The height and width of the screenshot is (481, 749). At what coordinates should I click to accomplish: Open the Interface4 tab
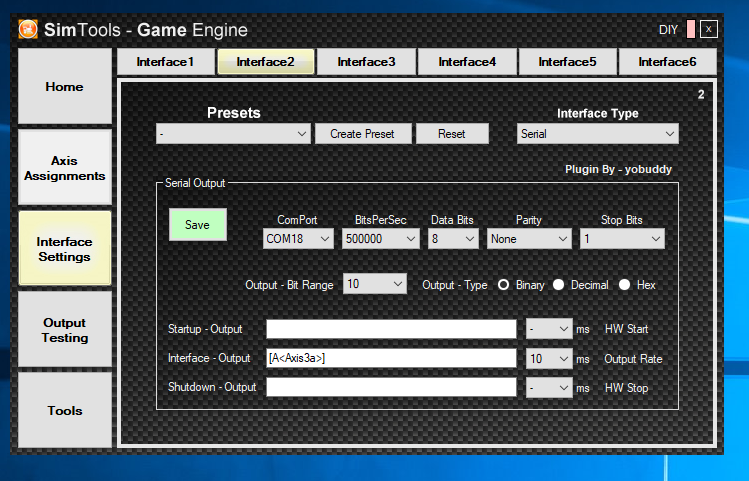[x=467, y=62]
